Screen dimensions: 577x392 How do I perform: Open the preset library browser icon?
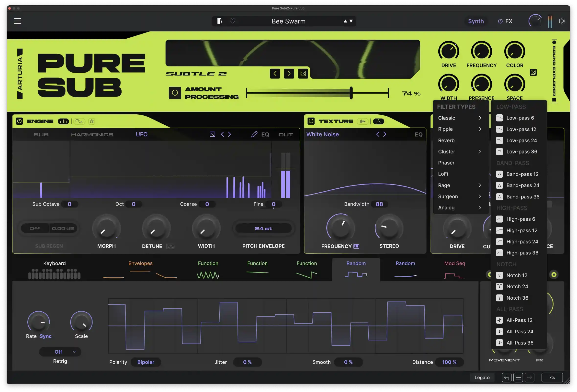point(219,21)
